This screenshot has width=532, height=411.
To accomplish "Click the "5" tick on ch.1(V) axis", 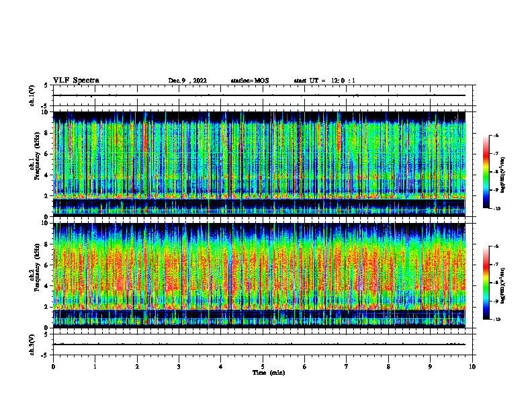I will coord(46,86).
